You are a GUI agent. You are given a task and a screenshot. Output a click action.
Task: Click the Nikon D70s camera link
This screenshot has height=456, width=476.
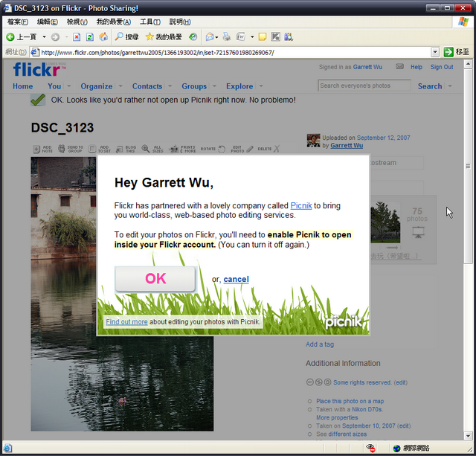tap(367, 409)
